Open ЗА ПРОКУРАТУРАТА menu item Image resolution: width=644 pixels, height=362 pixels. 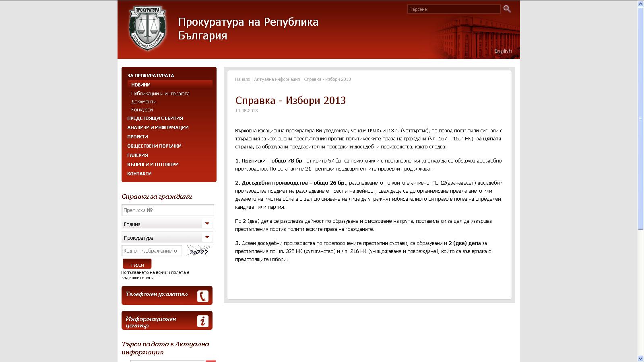(151, 75)
